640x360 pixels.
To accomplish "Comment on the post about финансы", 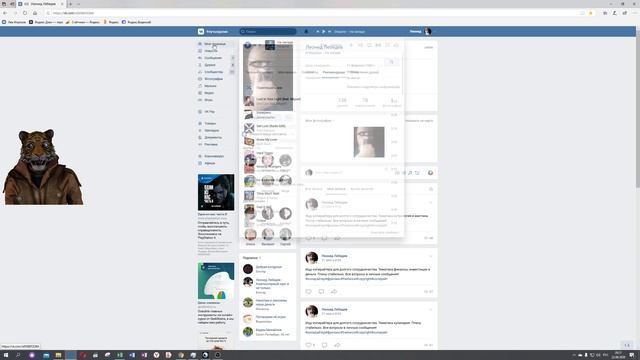I will click(321, 291).
